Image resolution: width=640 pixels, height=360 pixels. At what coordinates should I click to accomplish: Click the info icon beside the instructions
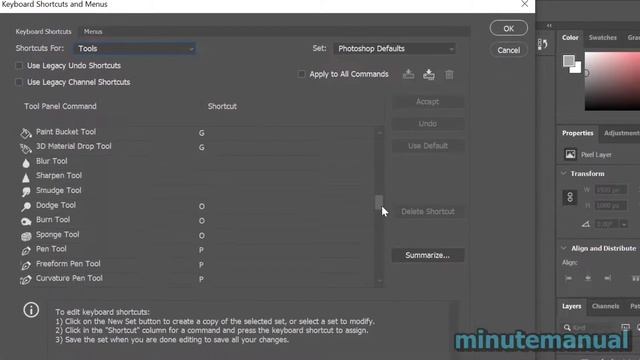31,310
